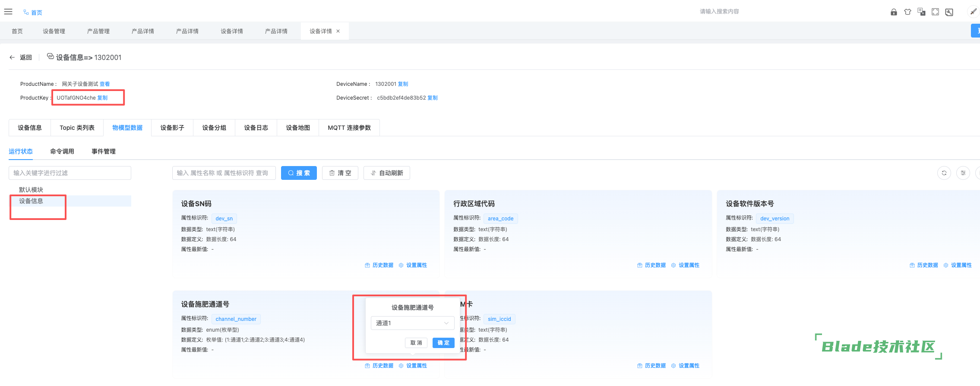This screenshot has height=386, width=980.
Task: Close the active 设备详情 tab
Action: pyautogui.click(x=338, y=31)
